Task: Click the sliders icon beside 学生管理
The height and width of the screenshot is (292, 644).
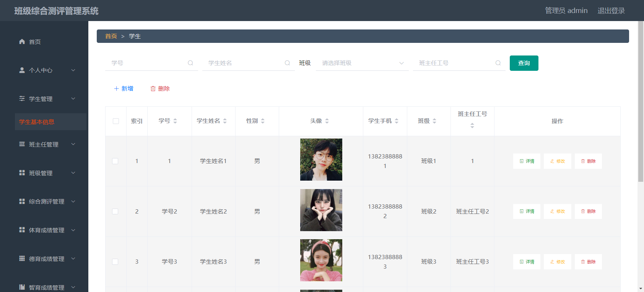Action: click(x=22, y=98)
